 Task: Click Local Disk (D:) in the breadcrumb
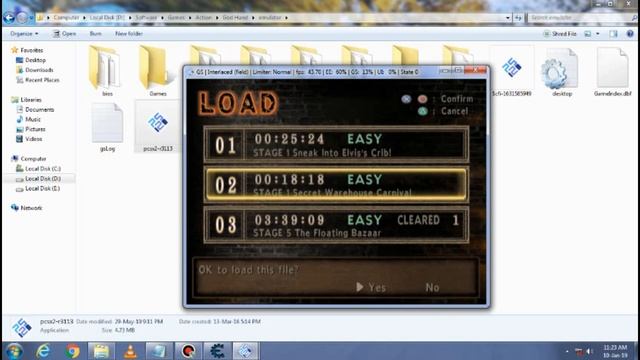tap(107, 18)
